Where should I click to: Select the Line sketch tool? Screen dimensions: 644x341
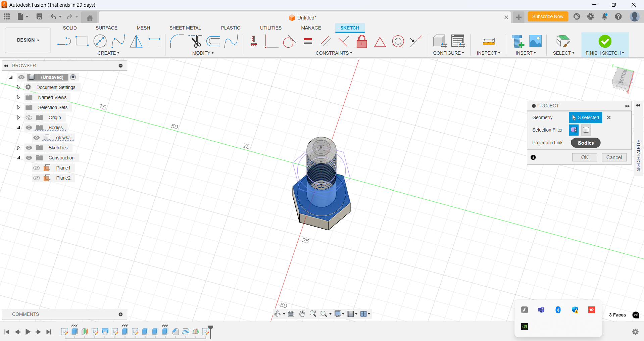click(x=64, y=42)
